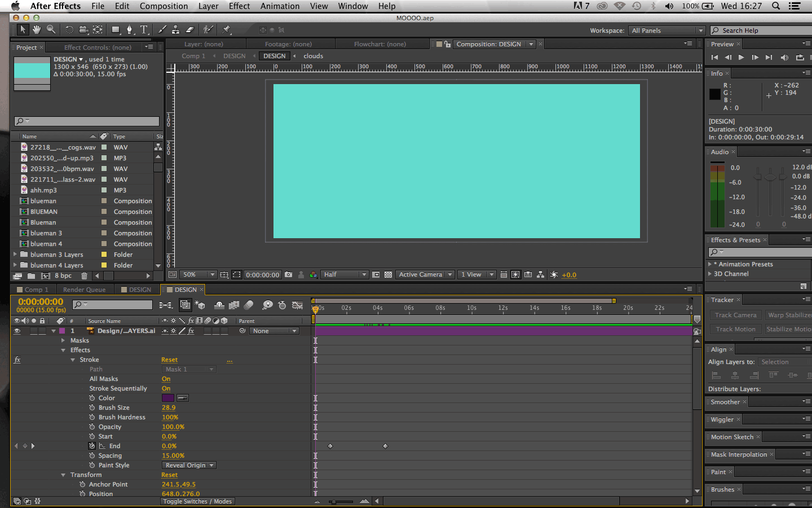Open the composition mini-flowchart in timeline

[166, 305]
